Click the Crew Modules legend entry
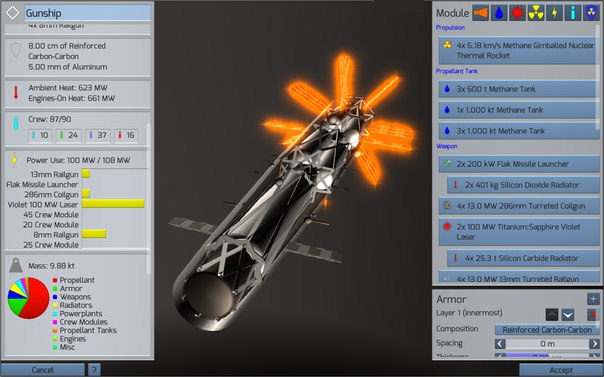Viewport: 604px width, 377px height. point(80,322)
